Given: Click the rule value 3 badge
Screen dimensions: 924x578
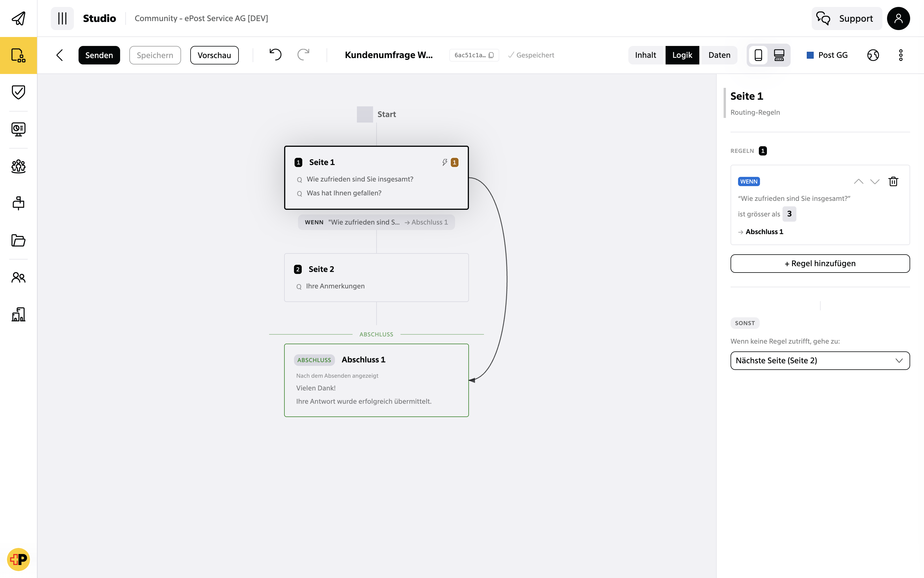Looking at the screenshot, I should [x=789, y=214].
